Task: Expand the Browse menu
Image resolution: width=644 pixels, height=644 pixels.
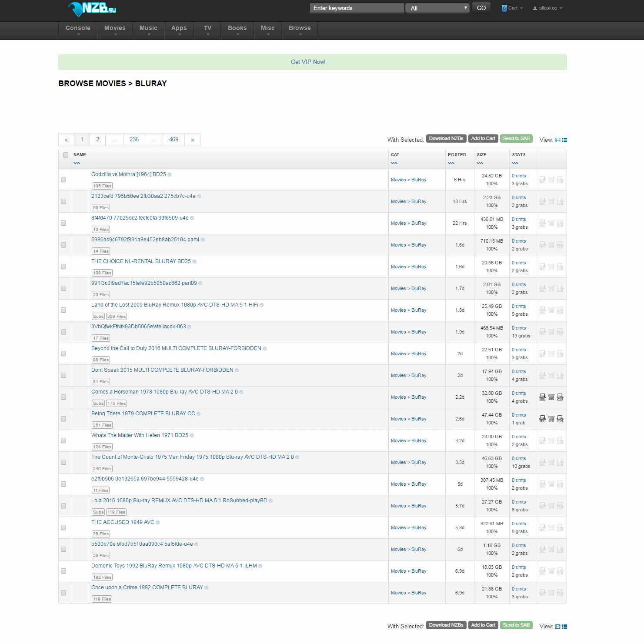Action: (x=300, y=30)
